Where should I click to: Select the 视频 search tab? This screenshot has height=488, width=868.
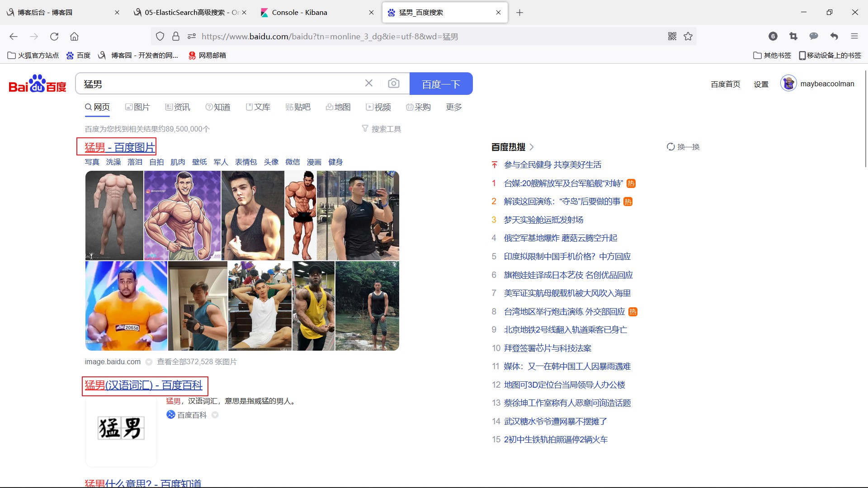pos(378,107)
